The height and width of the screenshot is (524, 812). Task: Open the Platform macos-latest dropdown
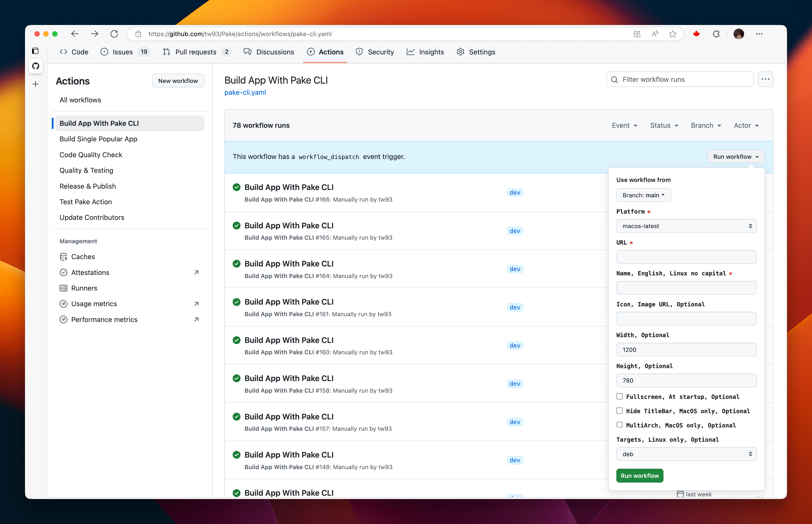click(x=686, y=226)
